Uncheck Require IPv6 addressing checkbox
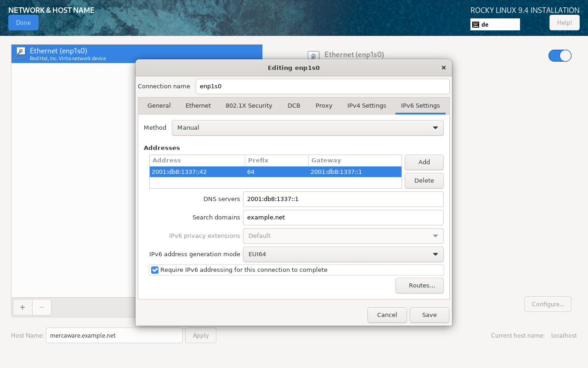This screenshot has width=588, height=368. point(155,270)
